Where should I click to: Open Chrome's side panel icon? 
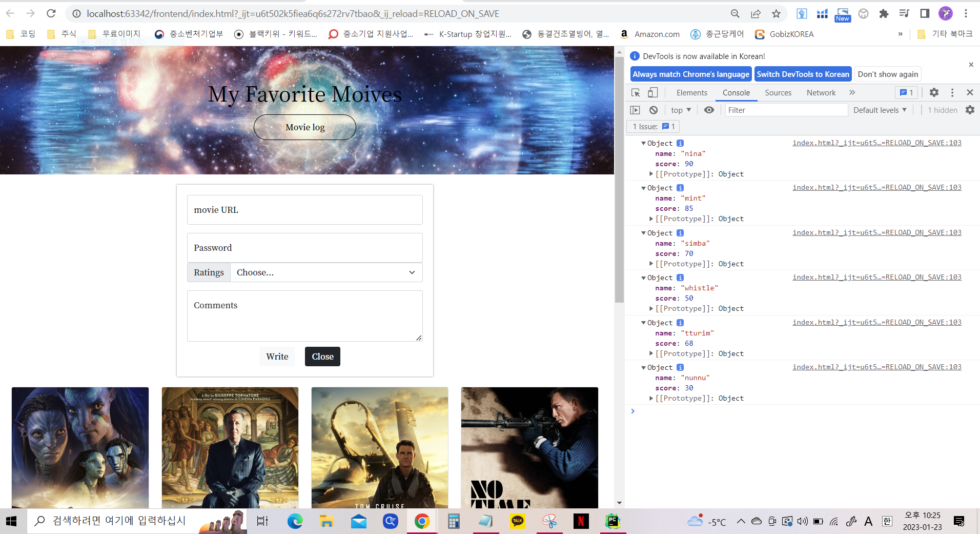coord(925,14)
